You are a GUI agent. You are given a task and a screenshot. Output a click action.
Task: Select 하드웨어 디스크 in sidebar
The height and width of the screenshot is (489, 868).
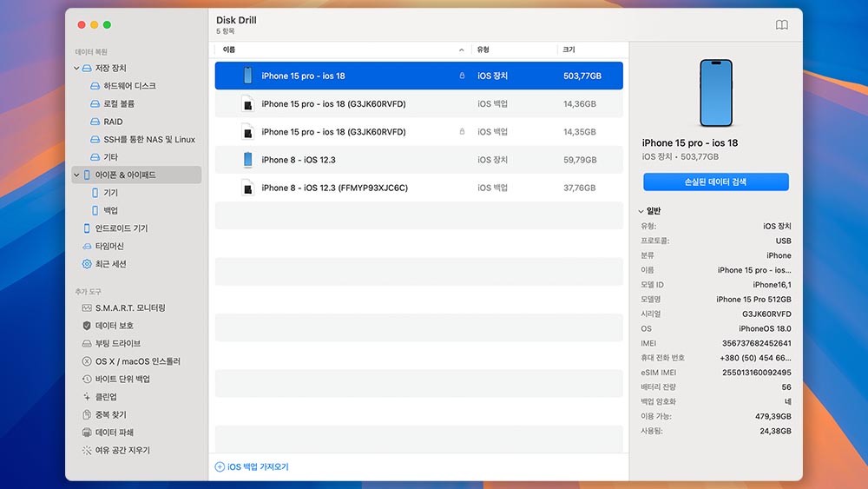tap(129, 86)
